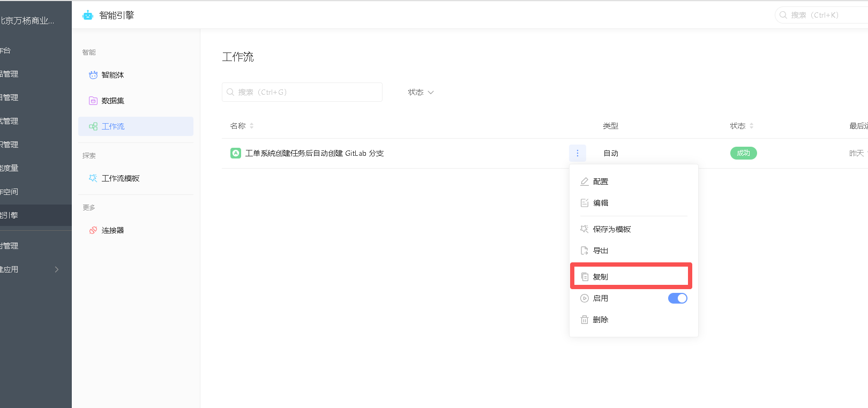Click the 成功 status badge
The height and width of the screenshot is (408, 868).
(744, 153)
